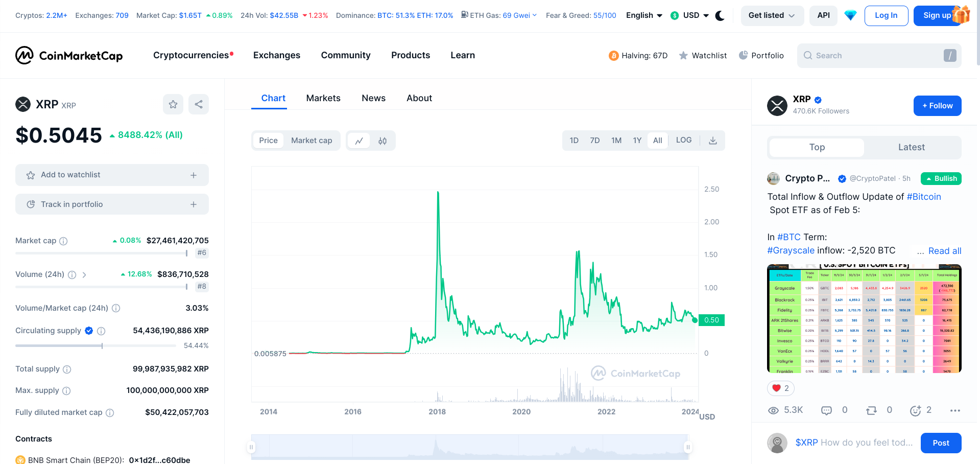Show Market cap info tooltip icon
The height and width of the screenshot is (464, 980).
pos(63,241)
